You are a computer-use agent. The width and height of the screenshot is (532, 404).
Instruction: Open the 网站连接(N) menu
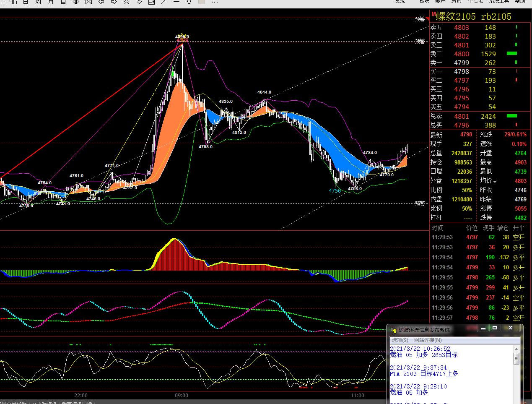click(428, 340)
